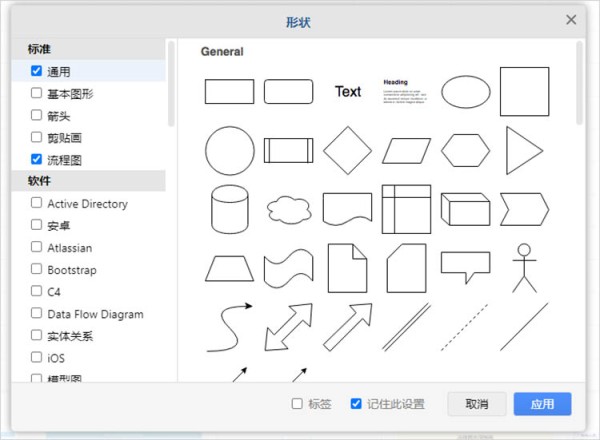Pick the Hexagon shape

pyautogui.click(x=465, y=150)
